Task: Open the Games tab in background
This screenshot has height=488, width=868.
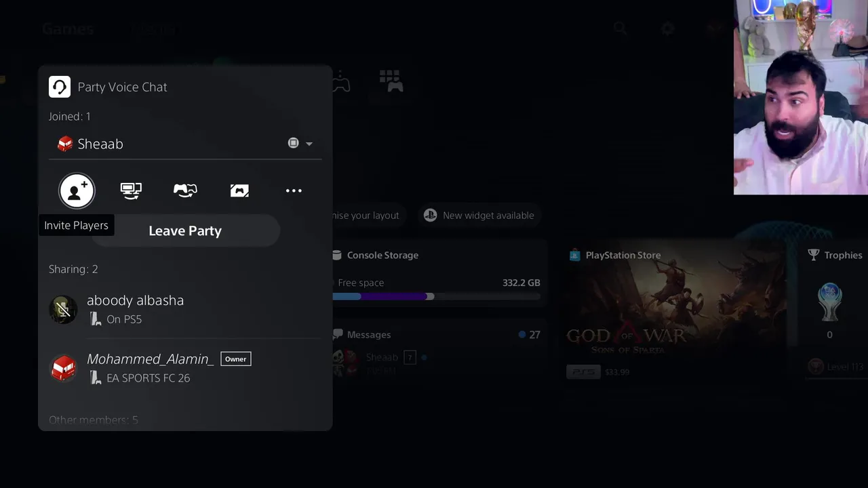Action: point(67,29)
